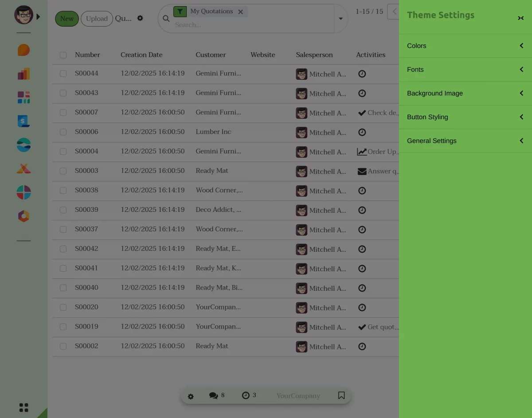This screenshot has width=532, height=418.
Task: Click the New button
Action: (66, 19)
